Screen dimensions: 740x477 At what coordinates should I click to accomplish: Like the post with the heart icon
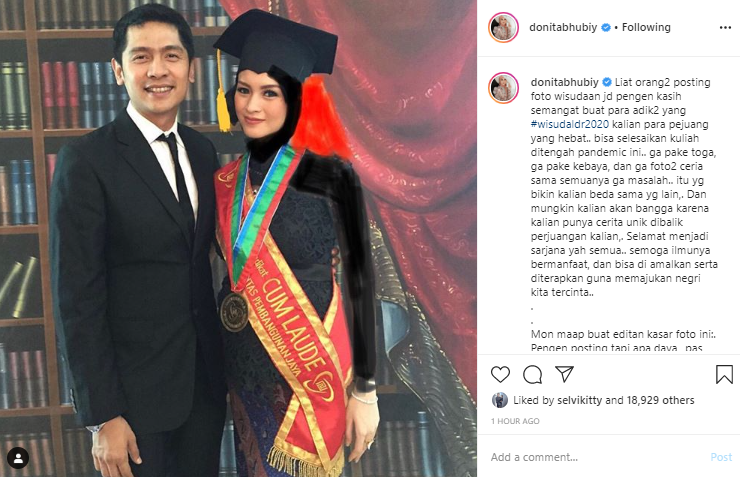click(500, 375)
